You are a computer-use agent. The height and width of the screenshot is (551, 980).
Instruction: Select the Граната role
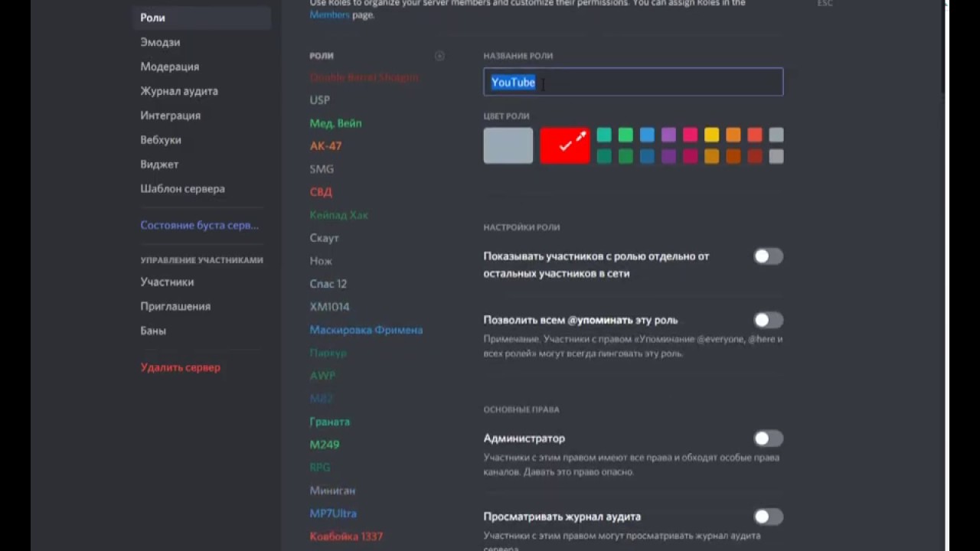(x=329, y=422)
